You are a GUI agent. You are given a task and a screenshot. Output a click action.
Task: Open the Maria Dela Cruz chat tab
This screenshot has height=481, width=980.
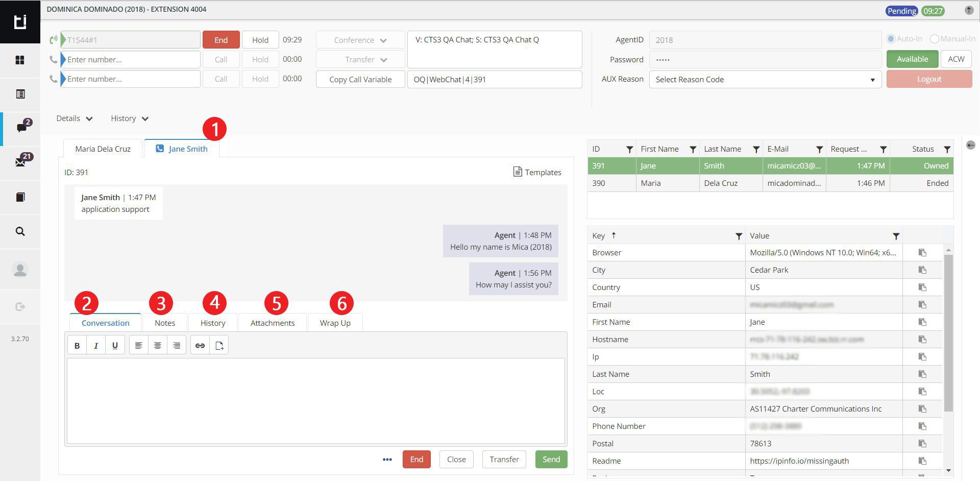[103, 149]
